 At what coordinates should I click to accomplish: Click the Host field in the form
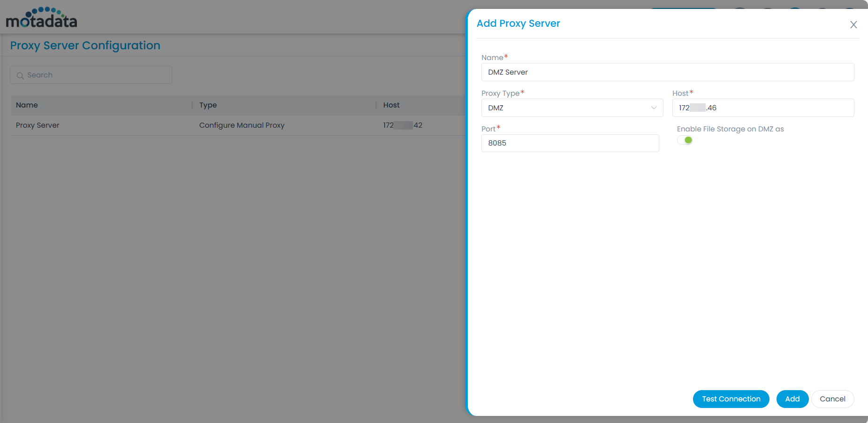click(762, 108)
